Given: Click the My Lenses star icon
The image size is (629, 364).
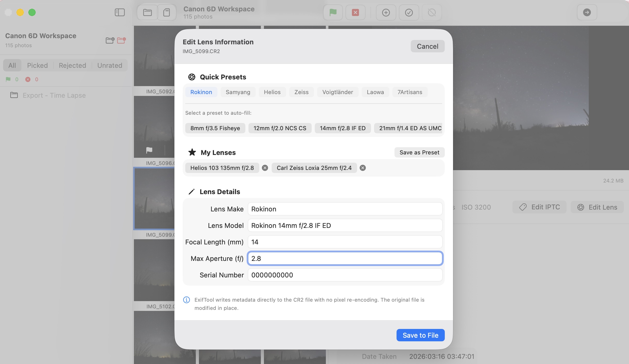Looking at the screenshot, I should coord(192,152).
